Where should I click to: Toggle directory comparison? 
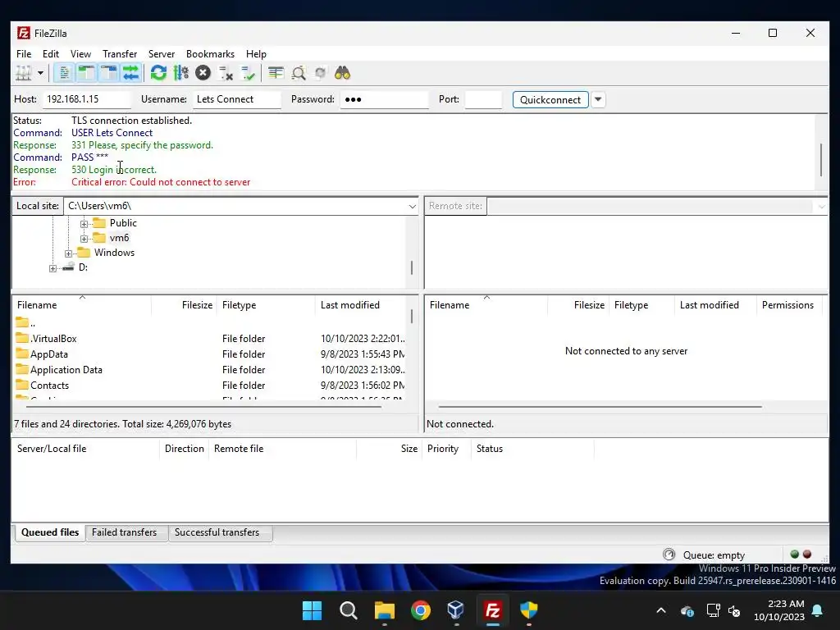coord(299,73)
